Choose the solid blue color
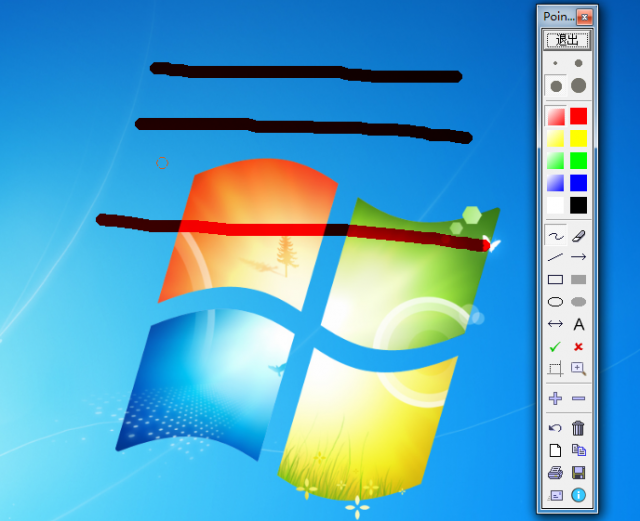This screenshot has width=640, height=521. pos(578,183)
